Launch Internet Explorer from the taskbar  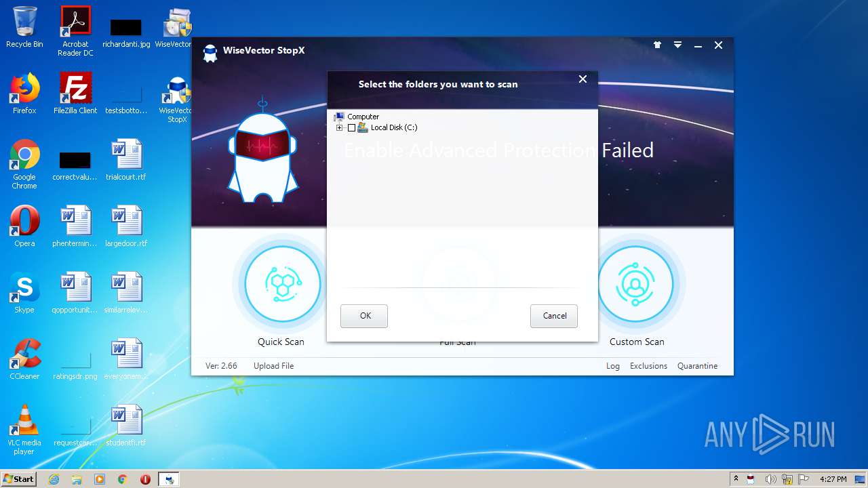click(54, 479)
